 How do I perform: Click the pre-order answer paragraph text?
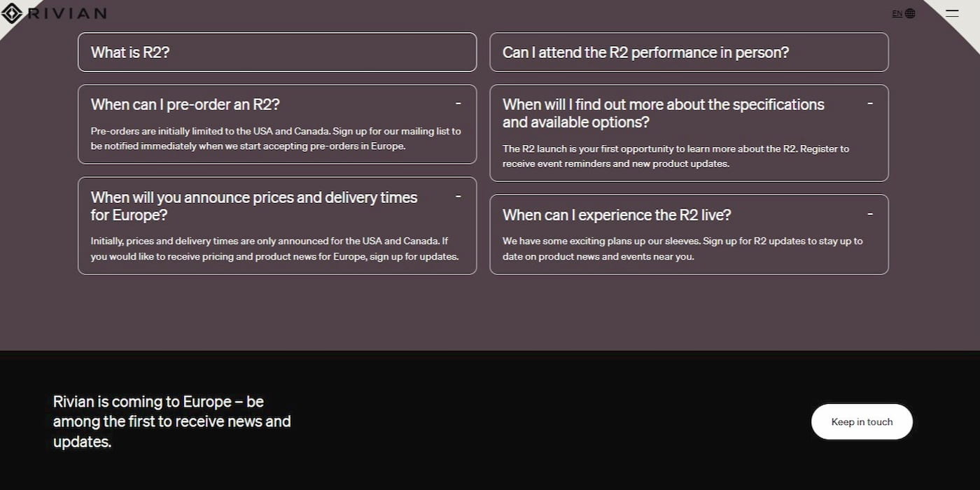click(x=275, y=138)
